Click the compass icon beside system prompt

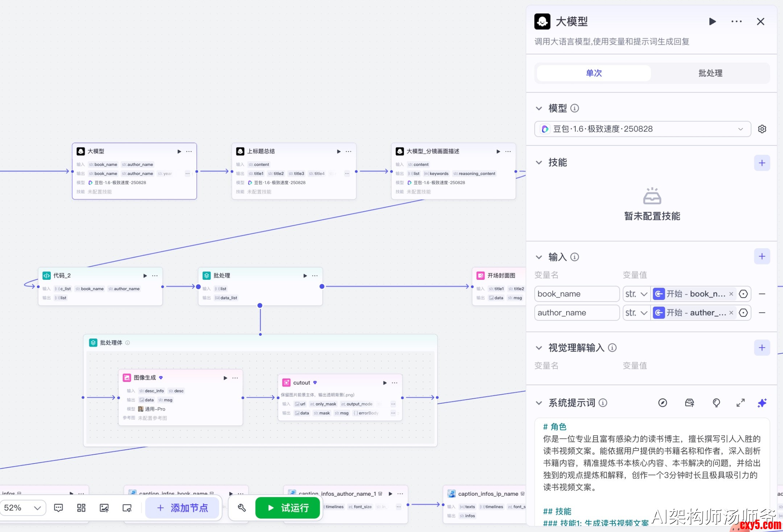663,403
